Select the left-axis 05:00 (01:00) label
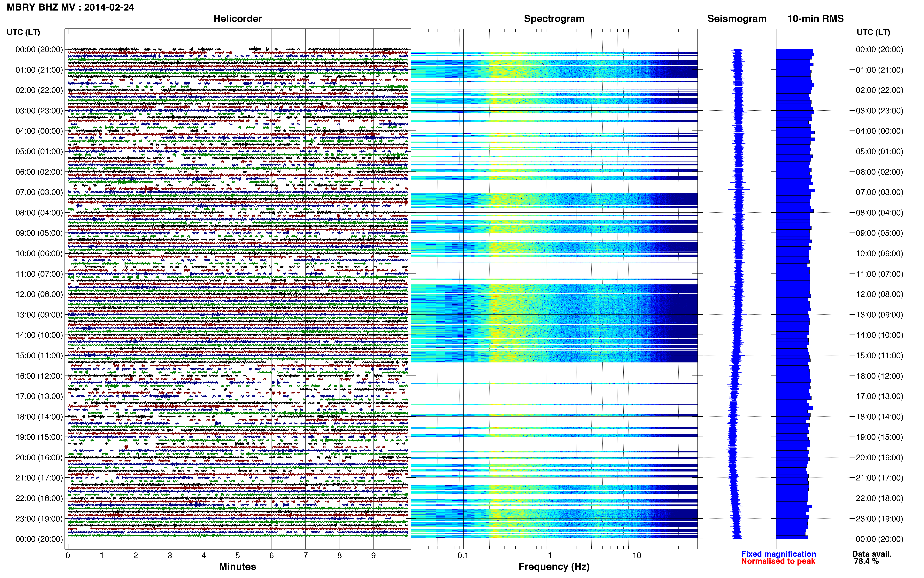924x578 pixels. click(x=39, y=151)
